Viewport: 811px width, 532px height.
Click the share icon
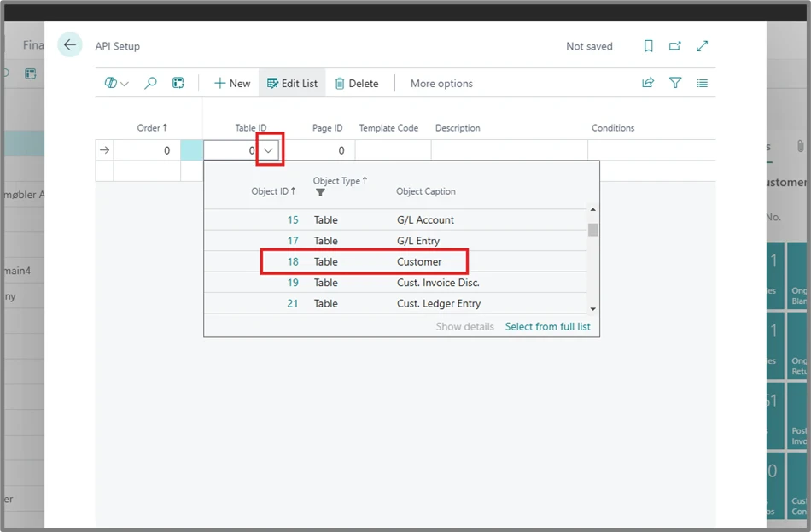648,83
